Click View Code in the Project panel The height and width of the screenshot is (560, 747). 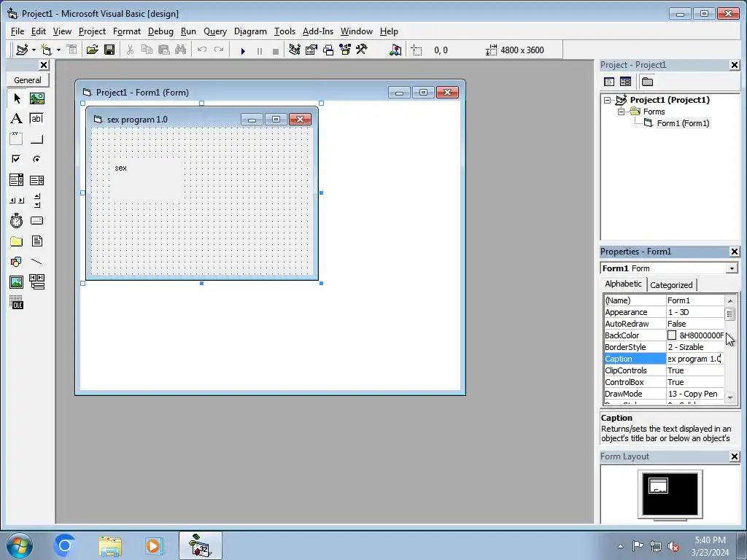tap(609, 82)
